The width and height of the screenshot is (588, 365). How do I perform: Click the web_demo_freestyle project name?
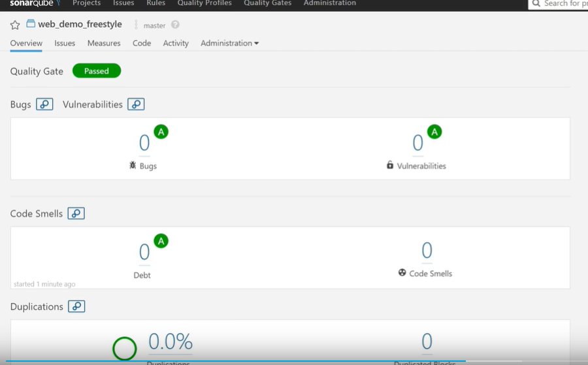[80, 24]
